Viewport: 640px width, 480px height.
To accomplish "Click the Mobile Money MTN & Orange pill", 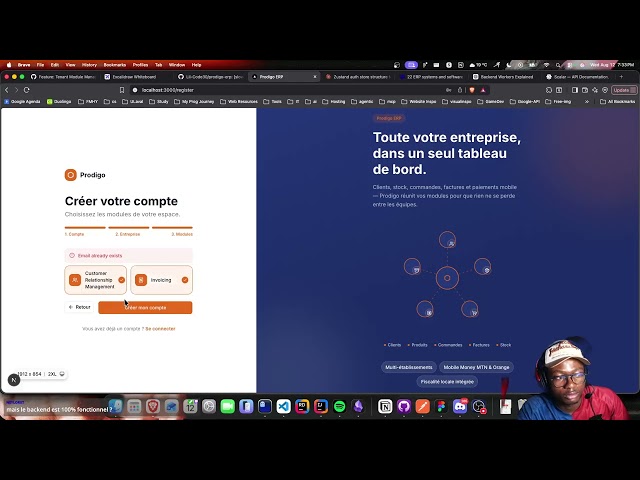I will [x=476, y=367].
